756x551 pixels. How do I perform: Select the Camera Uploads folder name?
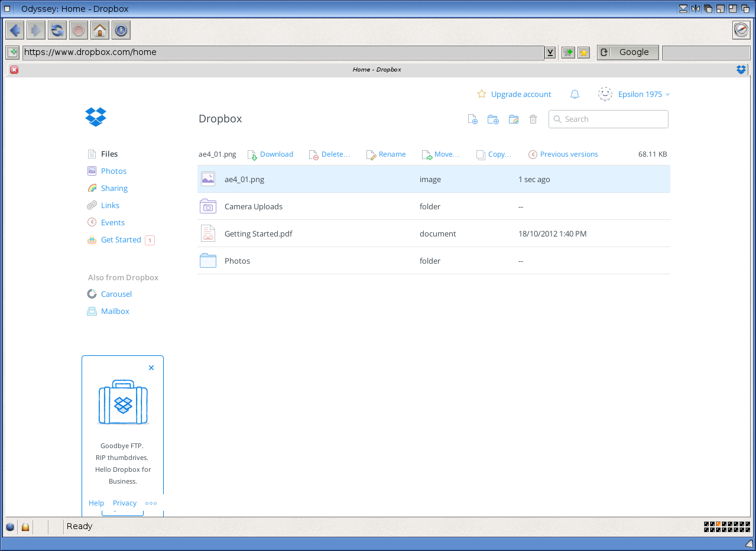tap(254, 206)
